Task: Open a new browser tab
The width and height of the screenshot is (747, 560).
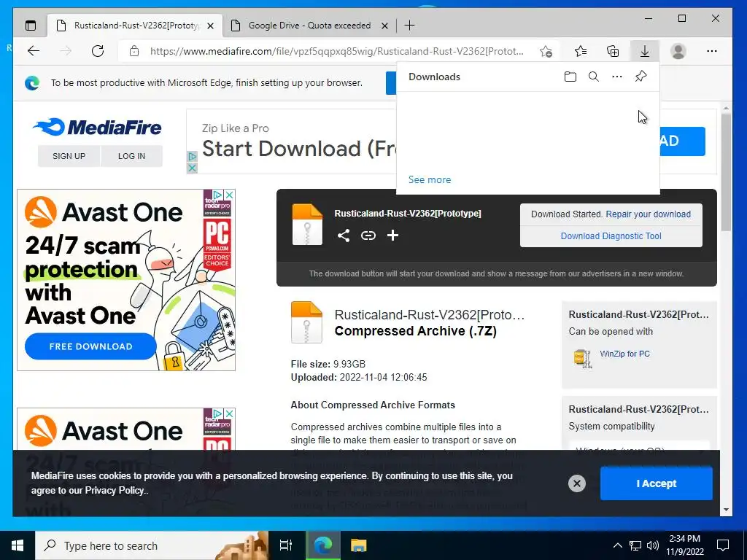Action: [410, 26]
